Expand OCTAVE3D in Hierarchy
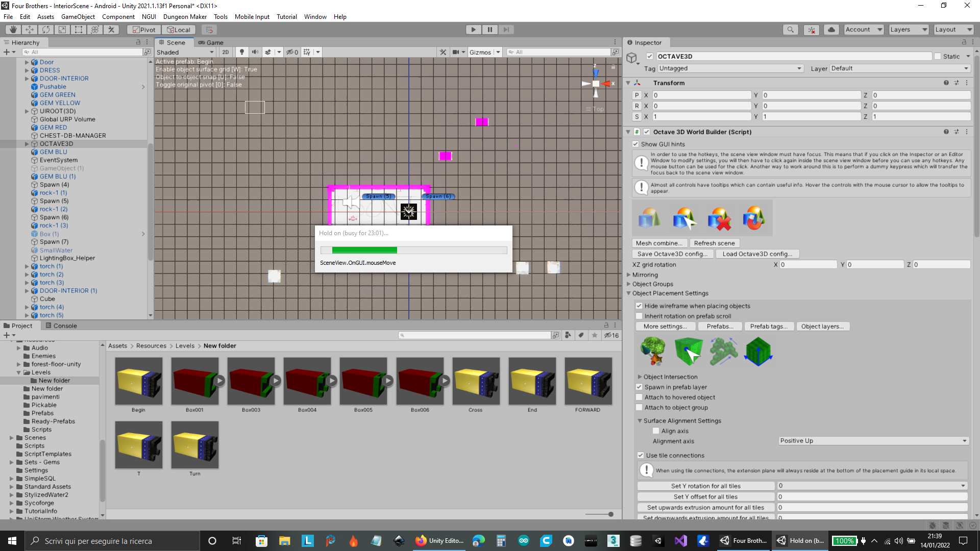This screenshot has height=551, width=980. [x=27, y=144]
